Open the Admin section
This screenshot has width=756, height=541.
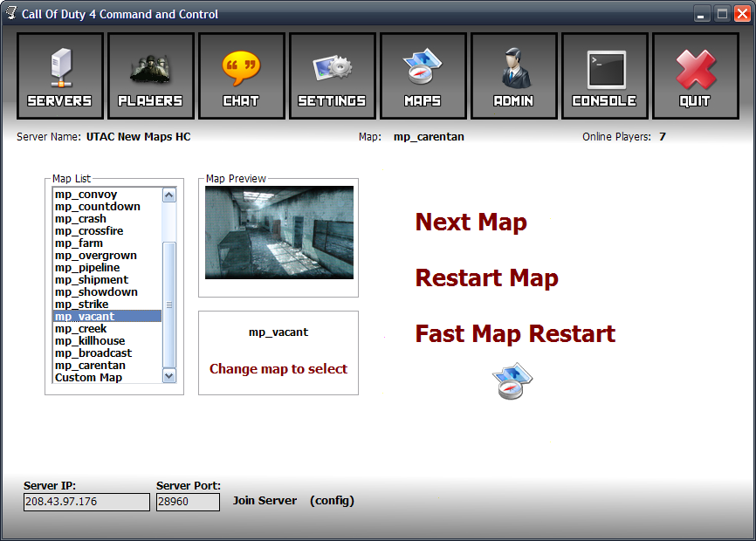514,76
